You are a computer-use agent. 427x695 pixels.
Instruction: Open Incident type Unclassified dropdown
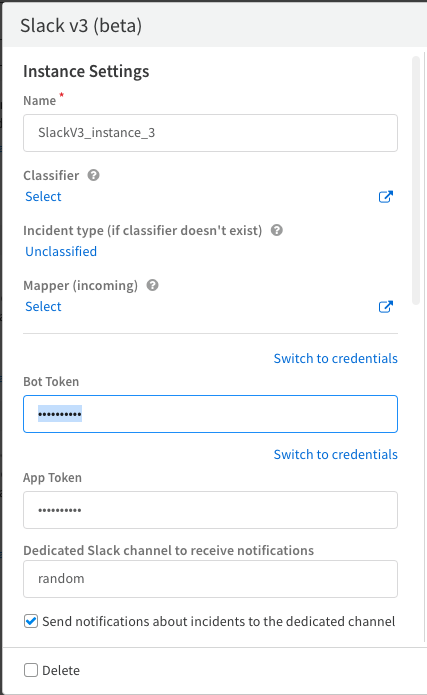coord(61,251)
